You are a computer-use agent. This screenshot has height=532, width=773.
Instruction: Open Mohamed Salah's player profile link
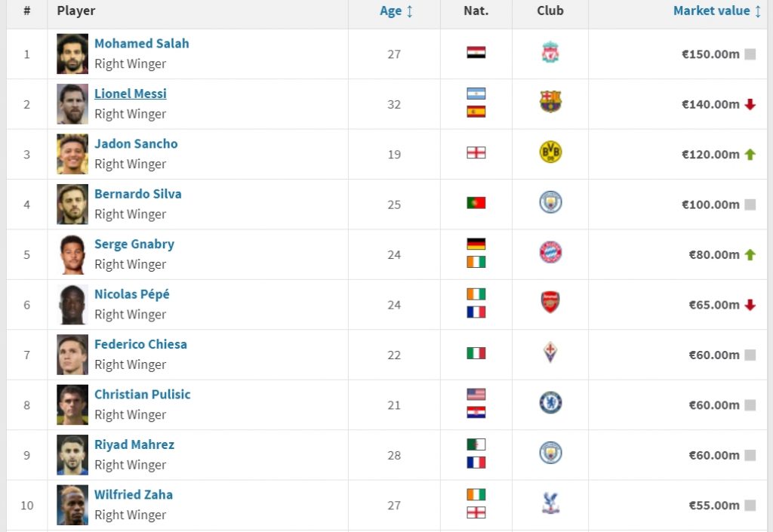[142, 44]
